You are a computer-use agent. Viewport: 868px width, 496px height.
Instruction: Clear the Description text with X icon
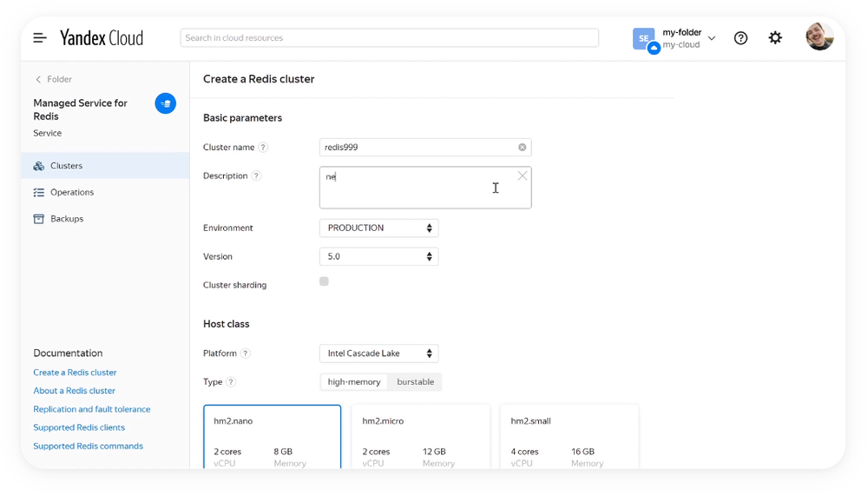point(523,176)
